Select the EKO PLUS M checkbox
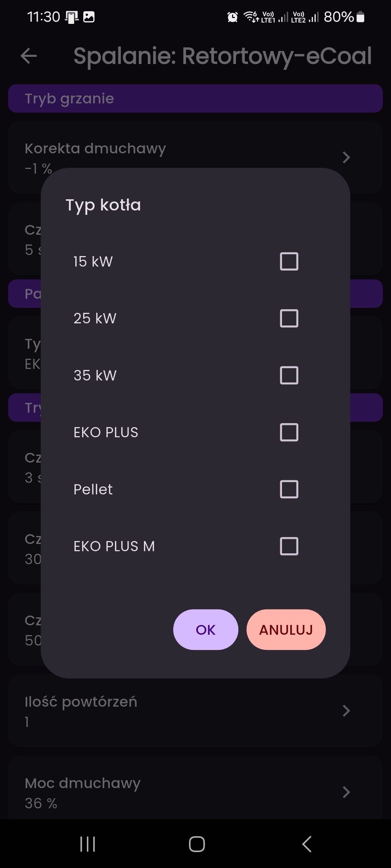The image size is (391, 868). tap(289, 546)
